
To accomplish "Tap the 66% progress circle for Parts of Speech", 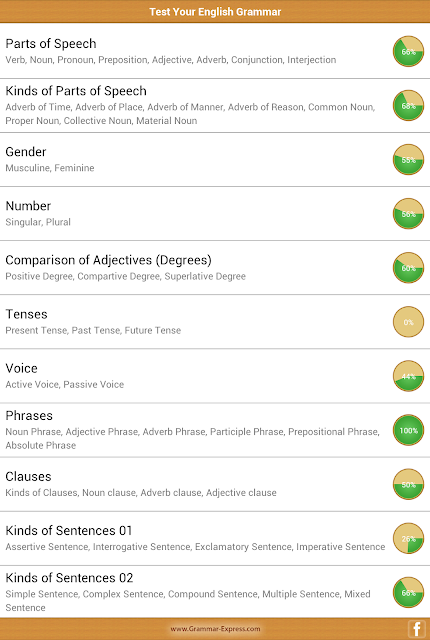I will coord(408,51).
